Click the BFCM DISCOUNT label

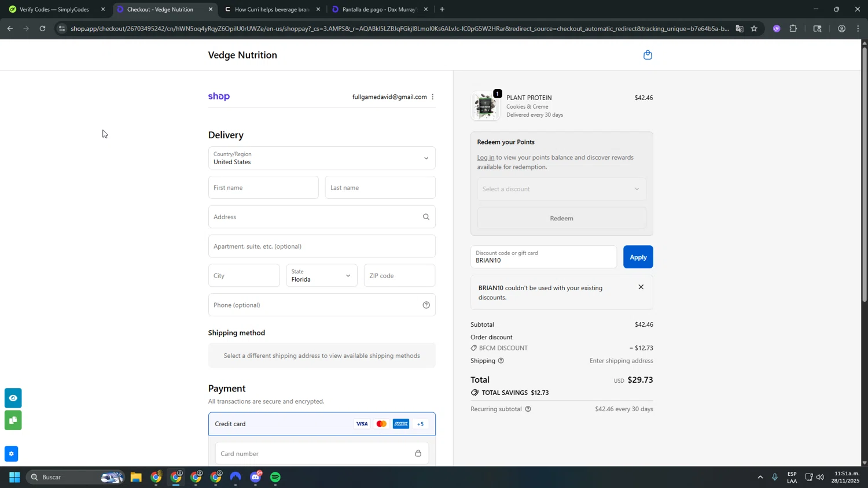[x=504, y=348]
